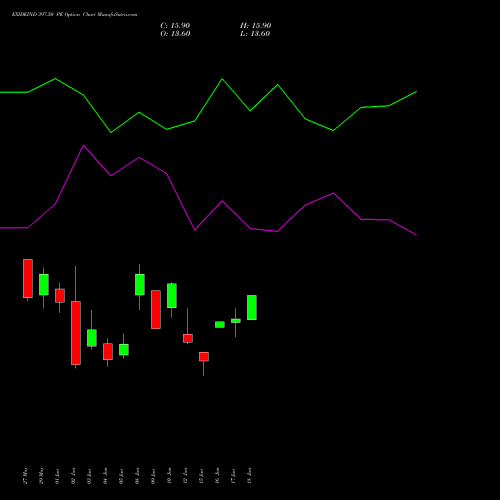500x500 pixels.
Task: Click the close value C: 15.90
Action: pyautogui.click(x=175, y=26)
